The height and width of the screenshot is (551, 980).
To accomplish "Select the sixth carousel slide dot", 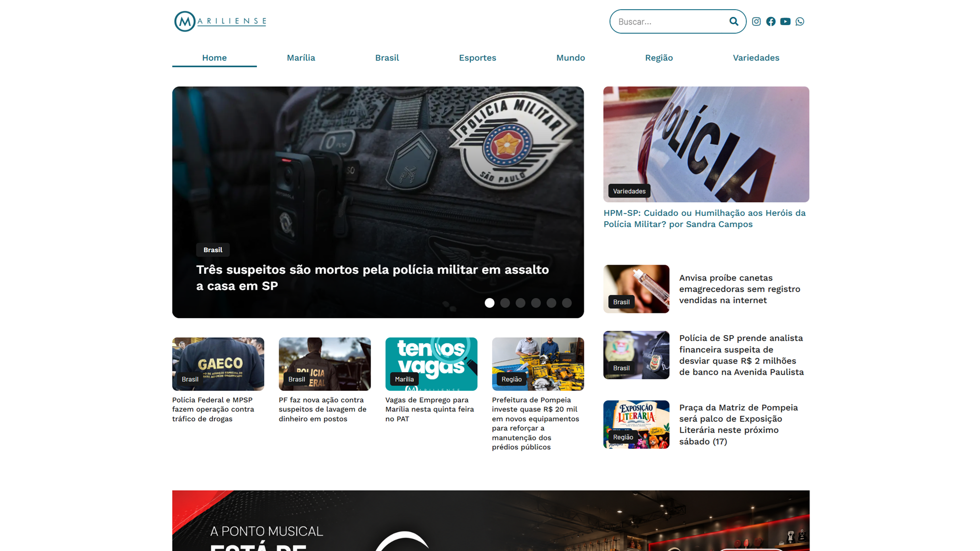I will [x=567, y=303].
